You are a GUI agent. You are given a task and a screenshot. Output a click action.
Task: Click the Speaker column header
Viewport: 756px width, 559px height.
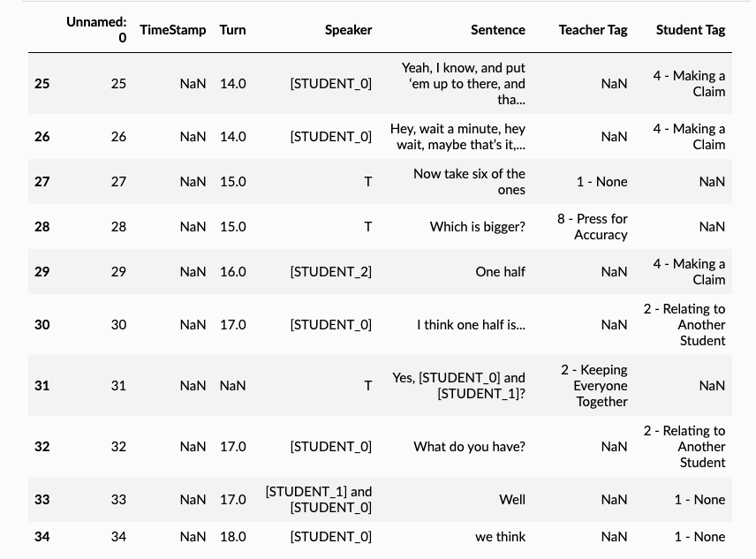tap(348, 30)
